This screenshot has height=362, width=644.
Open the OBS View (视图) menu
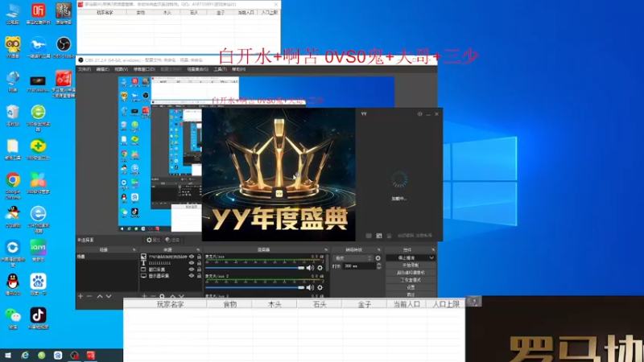122,69
